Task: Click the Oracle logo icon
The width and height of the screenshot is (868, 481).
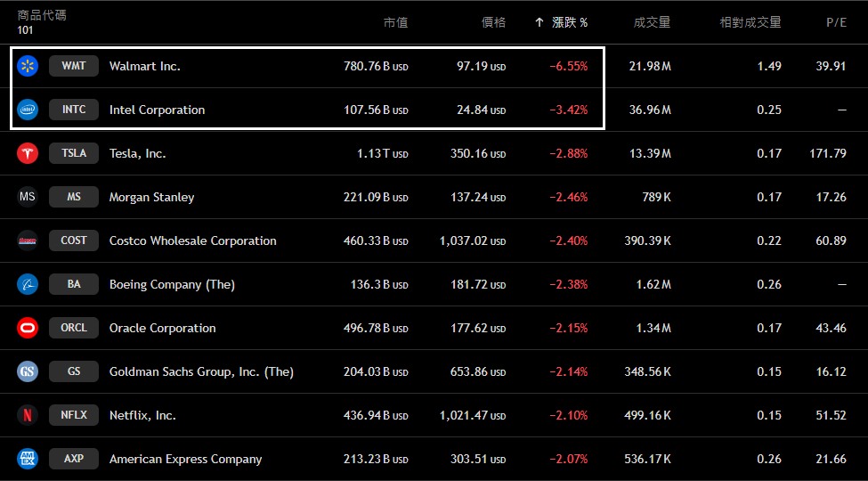Action: click(x=28, y=328)
